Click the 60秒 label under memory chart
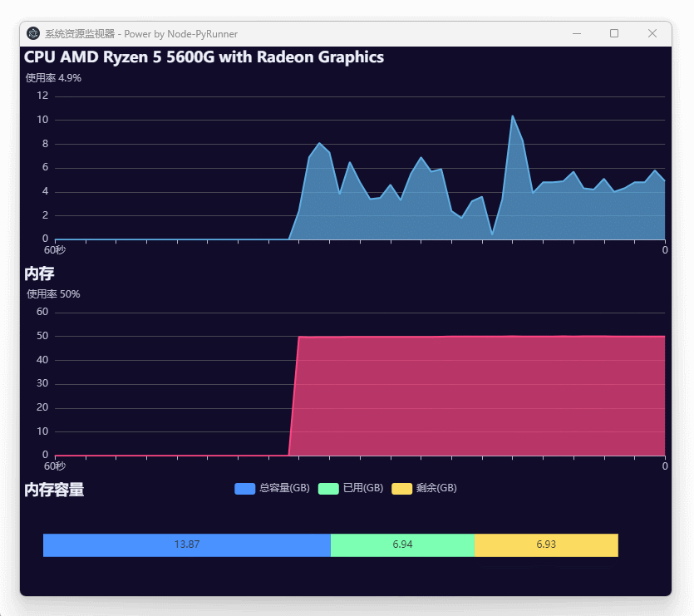Screen dimensions: 694x616 pos(55,466)
